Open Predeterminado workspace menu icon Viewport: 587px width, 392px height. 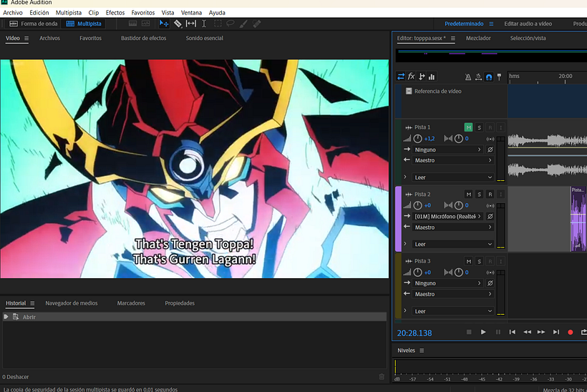[x=491, y=24]
